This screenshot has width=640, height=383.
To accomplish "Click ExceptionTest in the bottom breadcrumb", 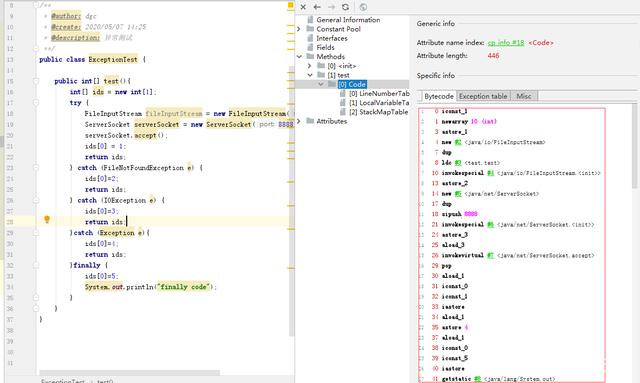I will pyautogui.click(x=62, y=381).
